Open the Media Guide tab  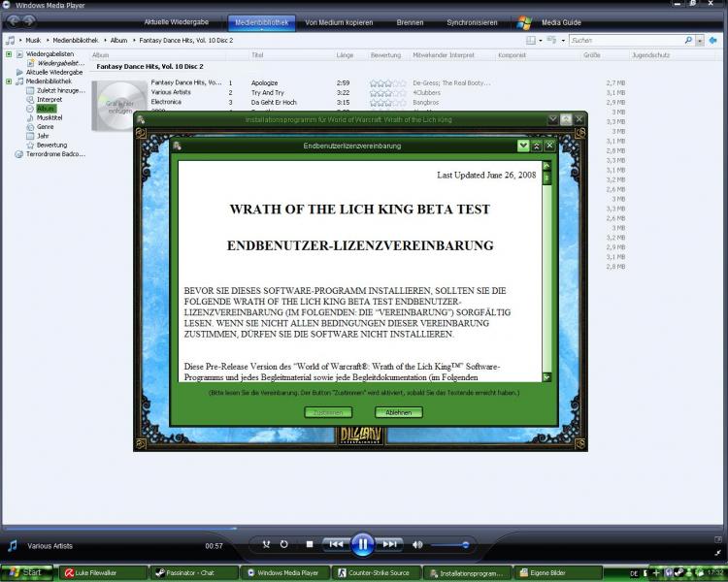[x=561, y=22]
